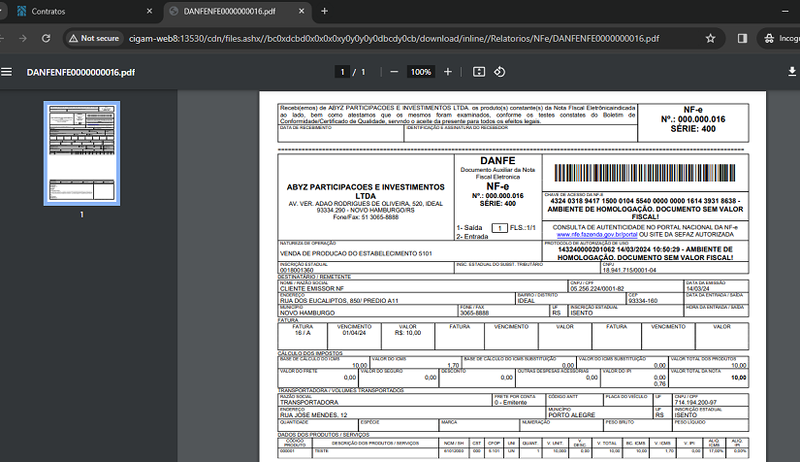Click the '05.256.224/0001-82' CNPJ value
Image resolution: width=800 pixels, height=462 pixels.
[597, 289]
